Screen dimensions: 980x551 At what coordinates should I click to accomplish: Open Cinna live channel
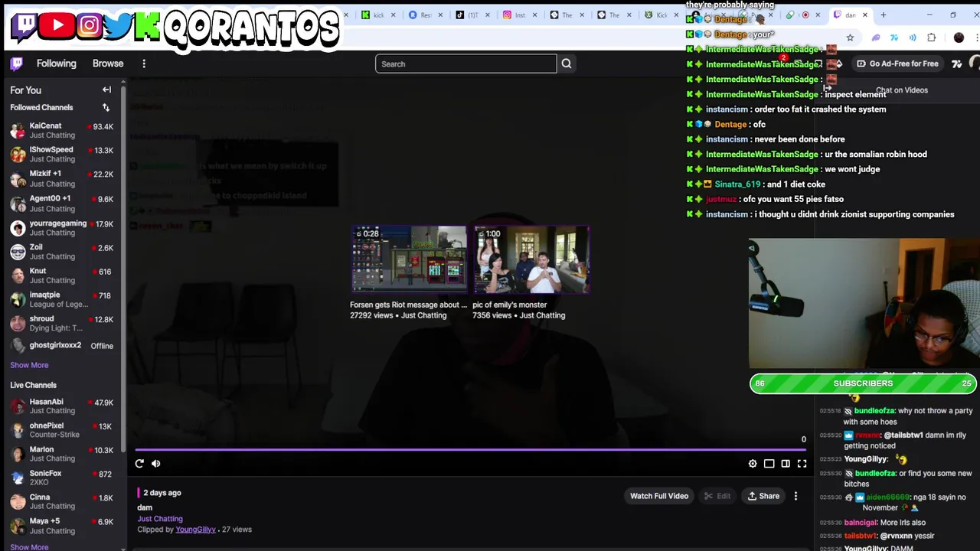click(61, 501)
